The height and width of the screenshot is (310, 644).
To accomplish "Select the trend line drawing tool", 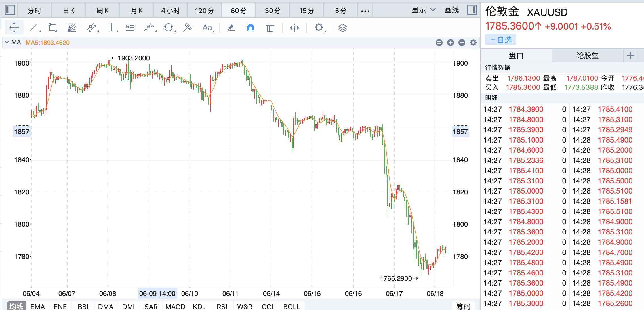I will [34, 28].
